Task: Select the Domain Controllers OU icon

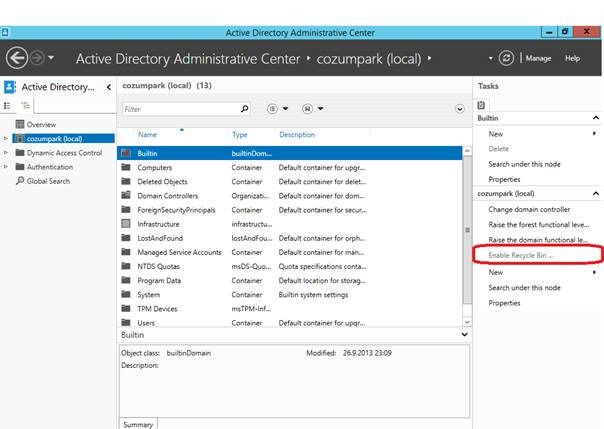Action: [126, 195]
